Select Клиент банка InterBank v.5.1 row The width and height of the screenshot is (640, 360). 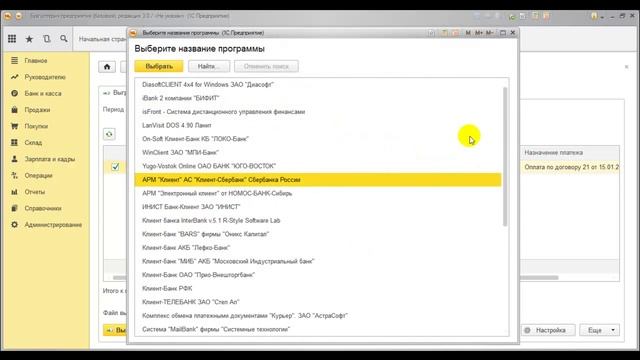point(318,220)
